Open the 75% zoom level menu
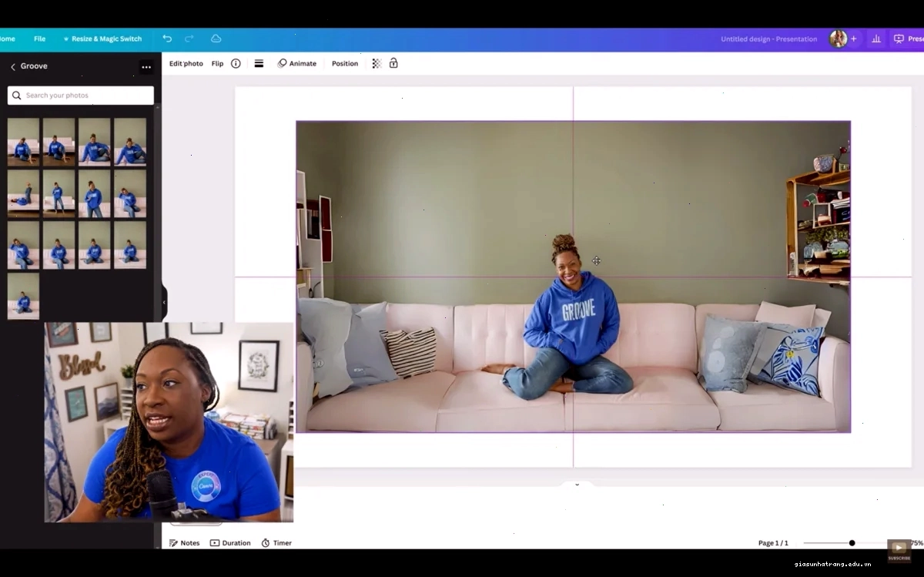The width and height of the screenshot is (924, 577). coord(917,543)
